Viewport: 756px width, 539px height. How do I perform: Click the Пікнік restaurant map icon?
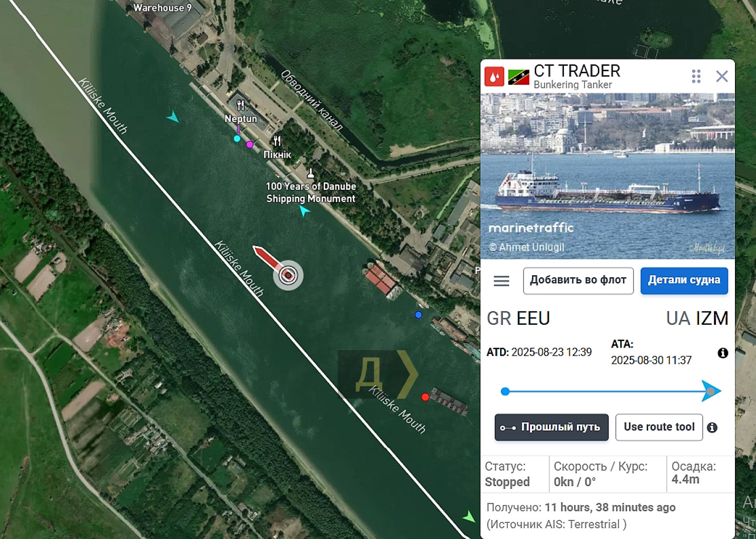pyautogui.click(x=277, y=141)
